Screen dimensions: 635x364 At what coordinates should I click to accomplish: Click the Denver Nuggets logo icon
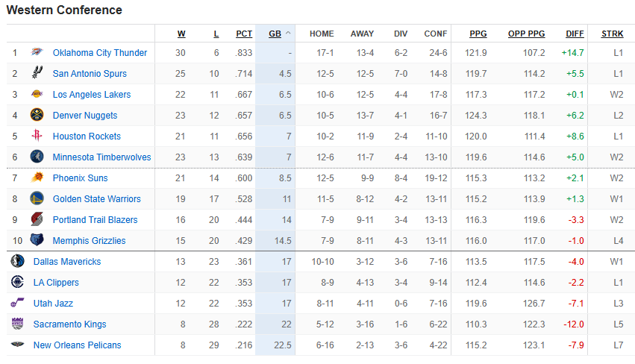[x=37, y=115]
